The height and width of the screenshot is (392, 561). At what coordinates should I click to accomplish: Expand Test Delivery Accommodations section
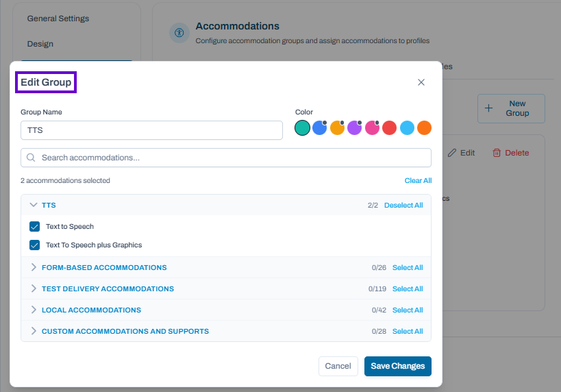click(34, 289)
